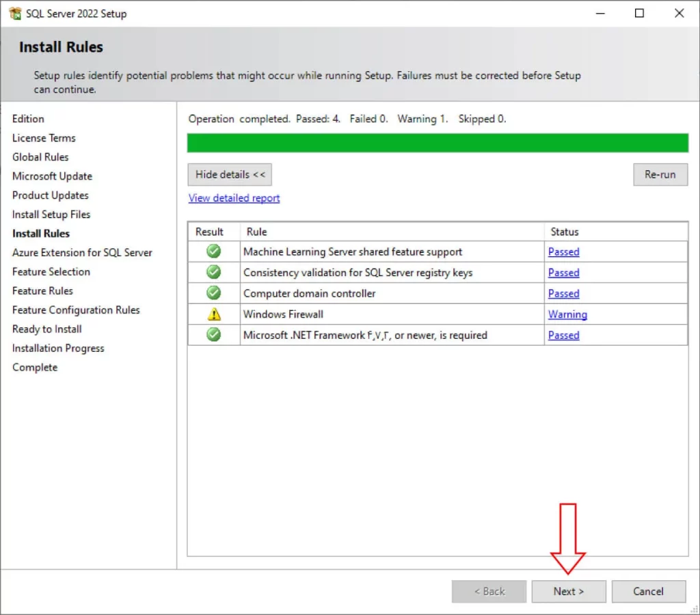Click the green check icon for .NET Framework rule
Viewport: 700px width, 615px height.
213,335
